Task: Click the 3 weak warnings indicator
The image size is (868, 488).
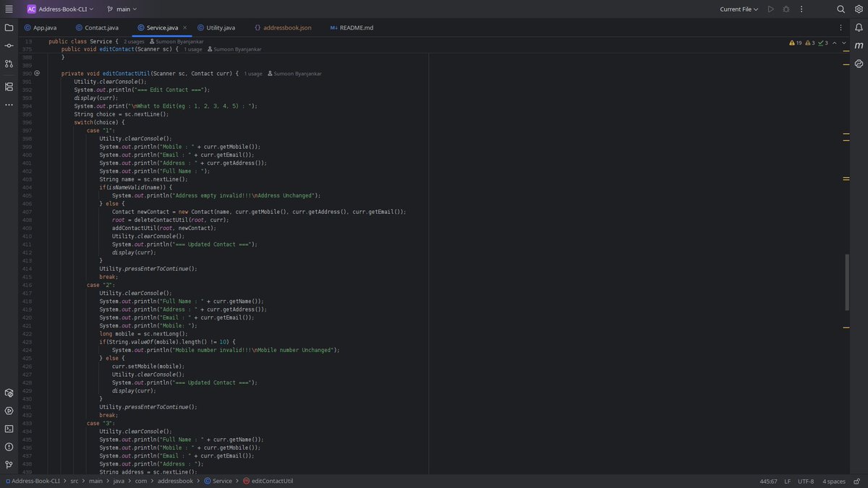Action: click(x=812, y=43)
